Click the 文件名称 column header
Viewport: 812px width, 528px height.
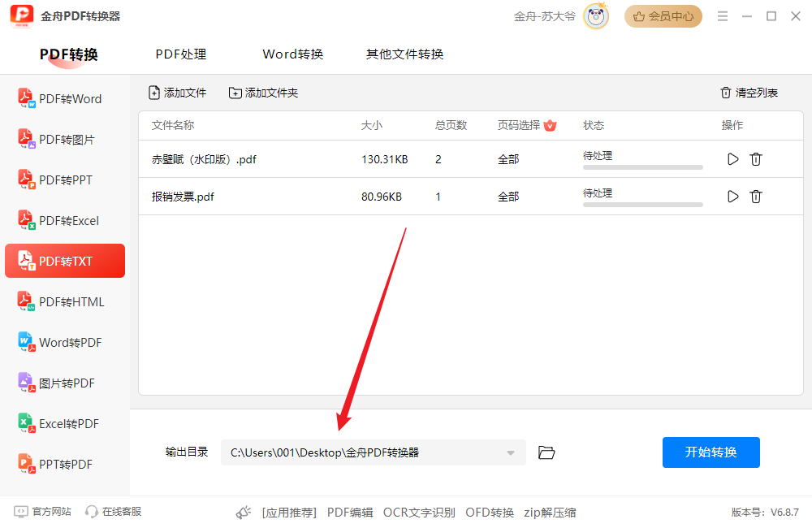[173, 125]
